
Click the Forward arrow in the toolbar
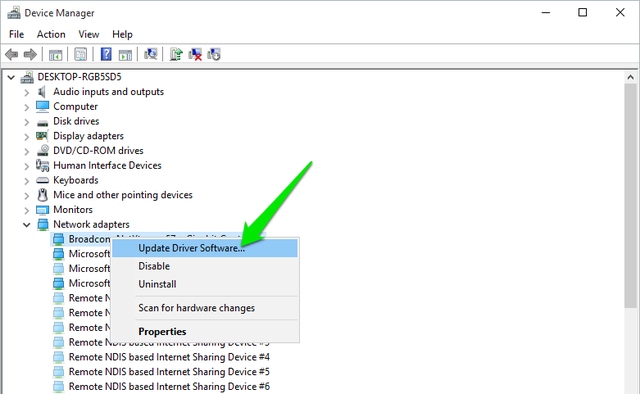tap(30, 54)
